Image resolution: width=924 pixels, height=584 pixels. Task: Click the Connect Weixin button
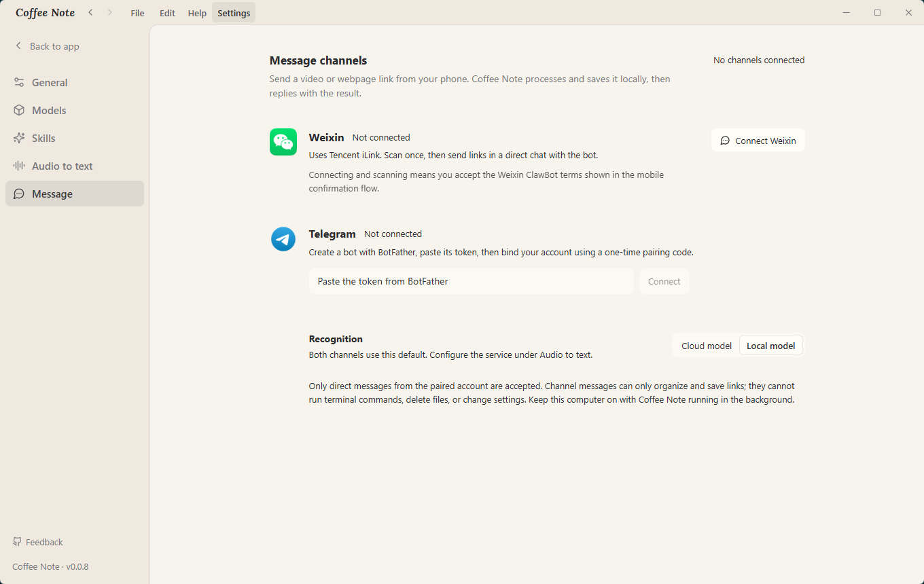pyautogui.click(x=758, y=141)
